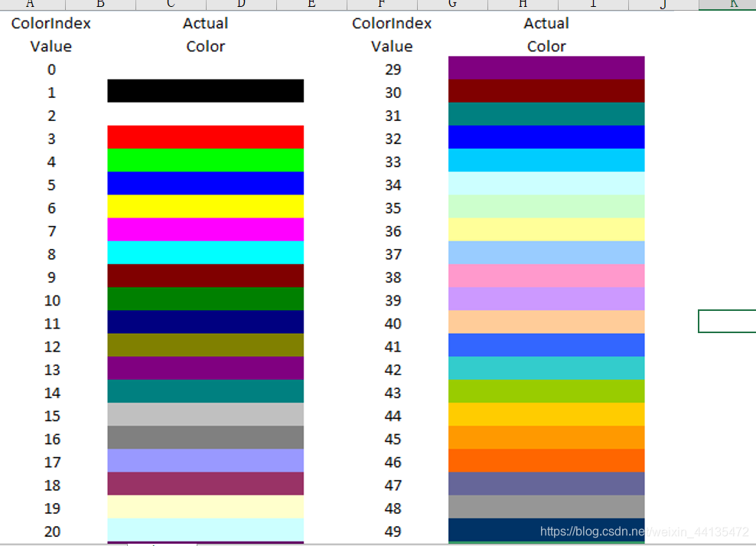Click the light orange ColorIndex 45 swatch
The image size is (756, 546).
546,437
